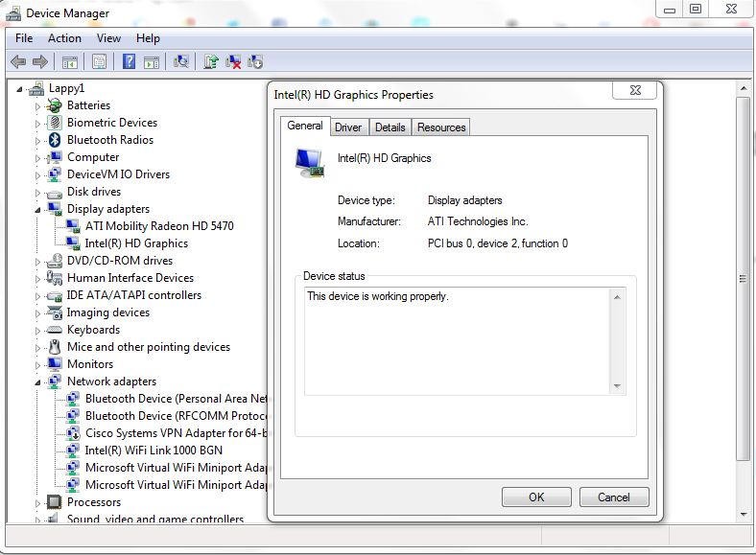Image resolution: width=756 pixels, height=555 pixels.
Task: Click the Disk drives icon
Action: (x=55, y=194)
